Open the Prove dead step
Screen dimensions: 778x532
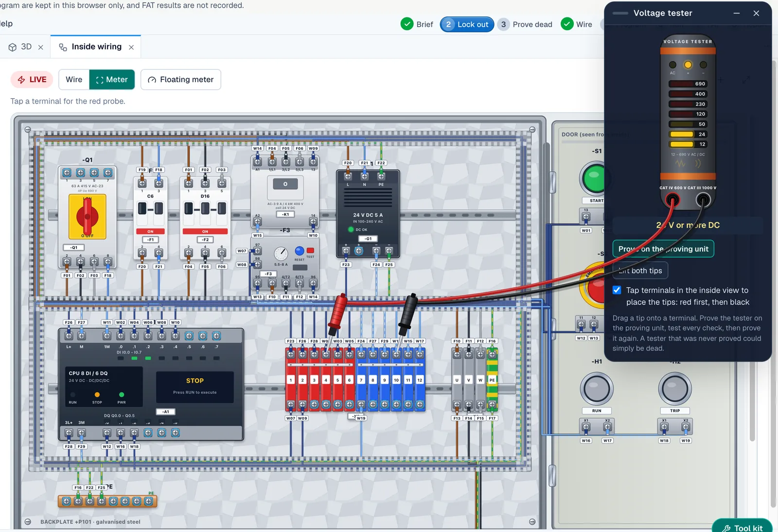(525, 24)
